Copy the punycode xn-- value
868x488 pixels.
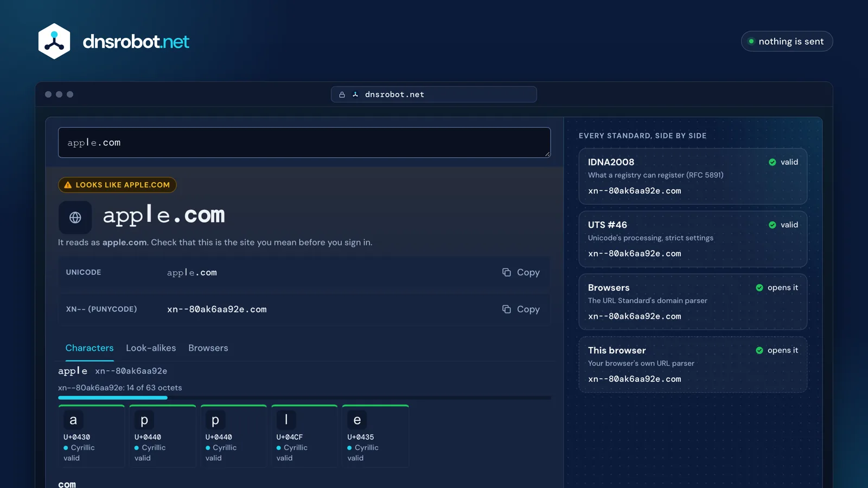point(521,309)
